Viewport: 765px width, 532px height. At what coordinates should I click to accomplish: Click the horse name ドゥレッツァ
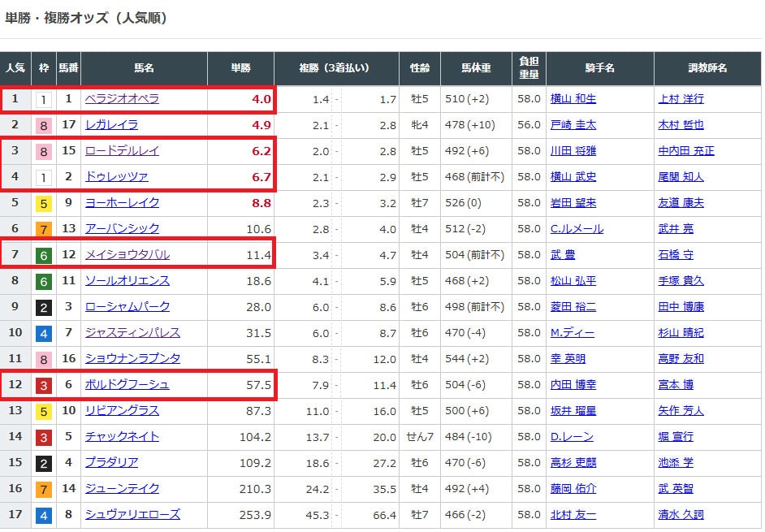(x=116, y=176)
